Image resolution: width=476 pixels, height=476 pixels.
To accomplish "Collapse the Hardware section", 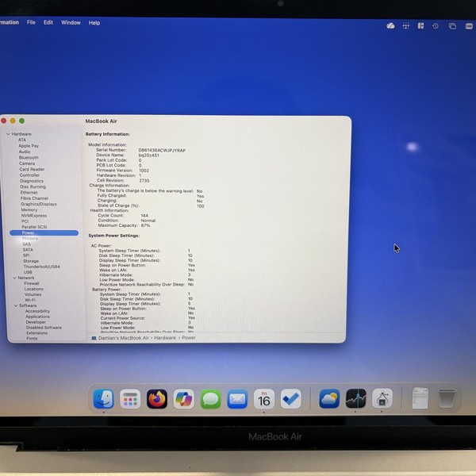I will 8,134.
